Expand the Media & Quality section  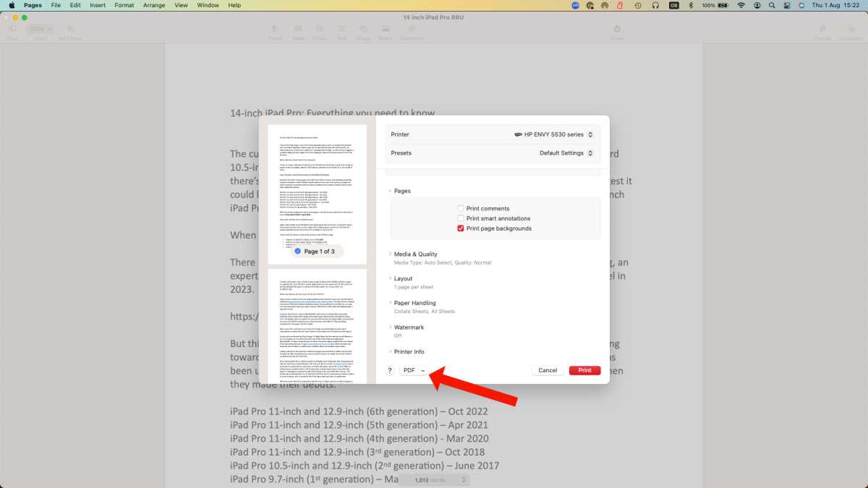tap(391, 254)
